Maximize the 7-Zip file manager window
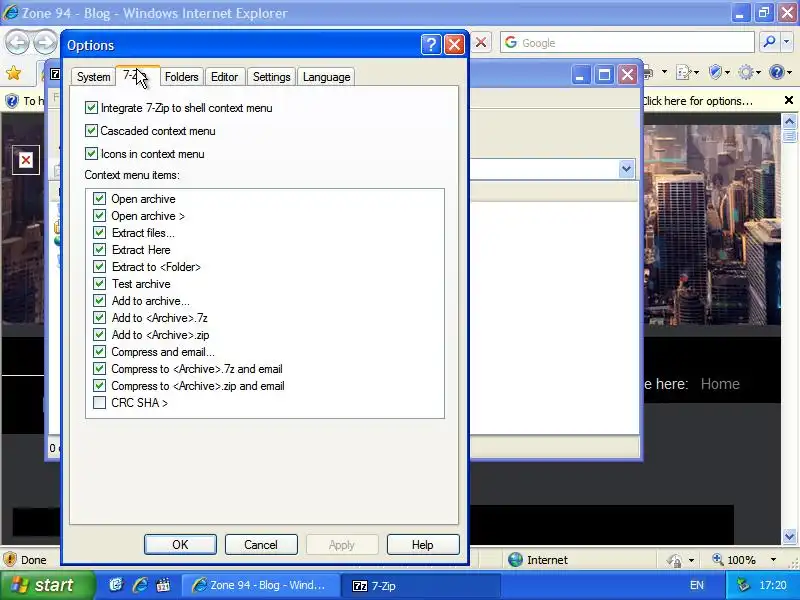 604,76
